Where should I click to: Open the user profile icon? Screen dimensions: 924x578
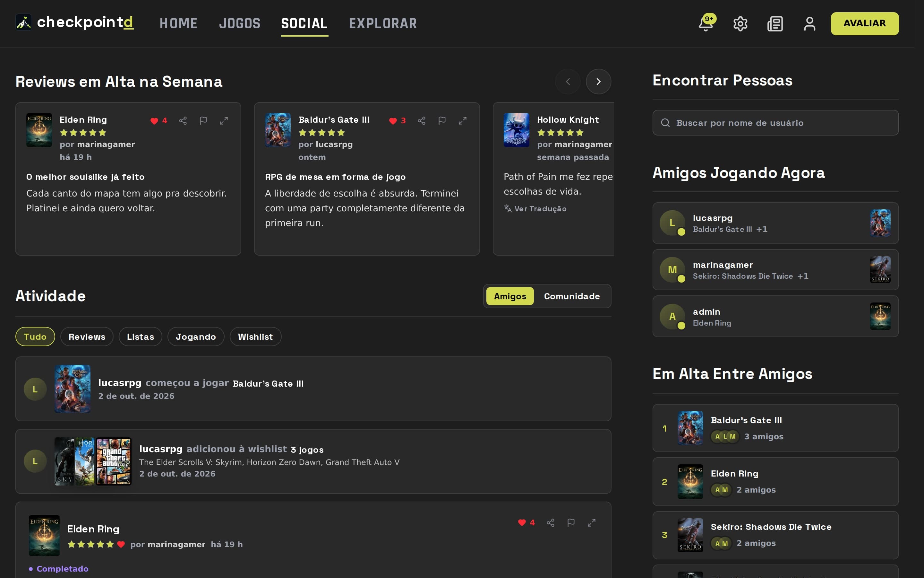click(809, 24)
